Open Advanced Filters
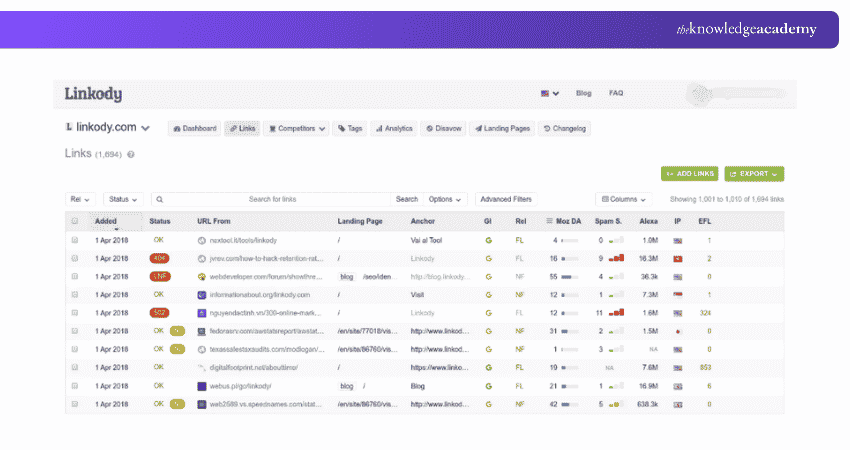The image size is (850, 450). 506,200
